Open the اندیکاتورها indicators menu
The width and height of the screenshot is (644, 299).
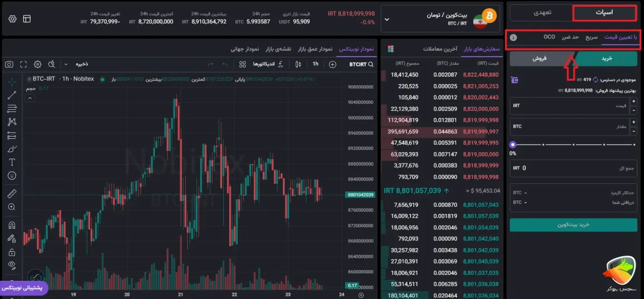coord(268,64)
